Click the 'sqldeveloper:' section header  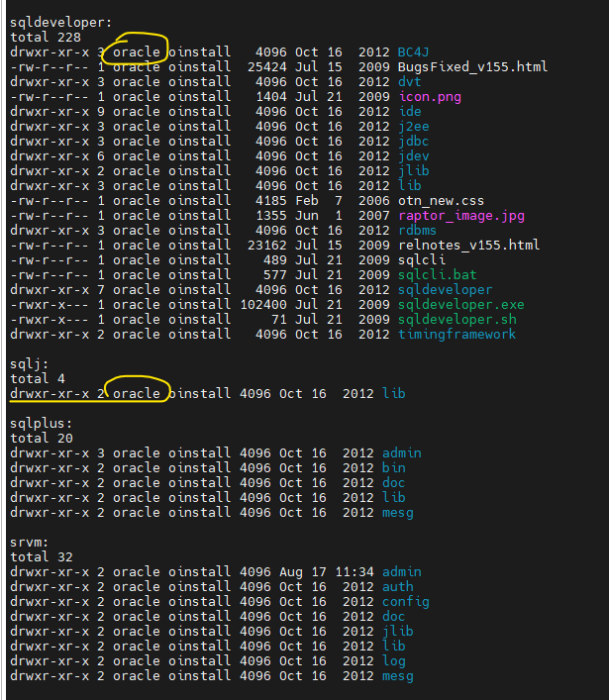tap(60, 23)
